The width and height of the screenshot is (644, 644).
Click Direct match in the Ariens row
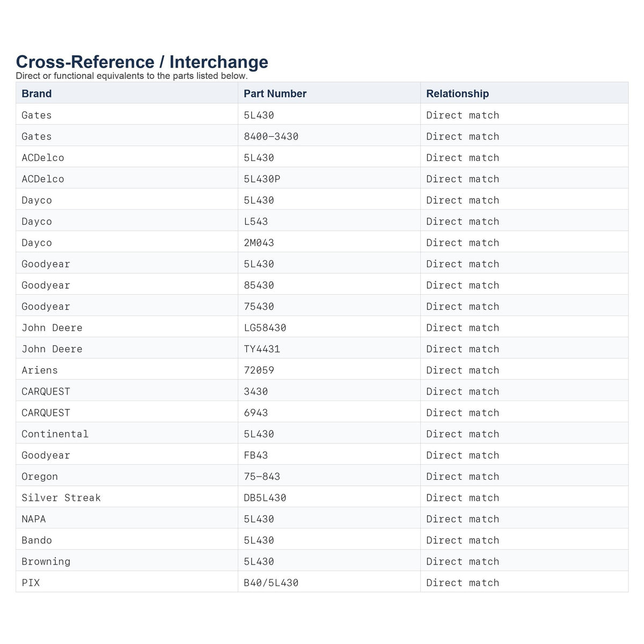(x=463, y=370)
